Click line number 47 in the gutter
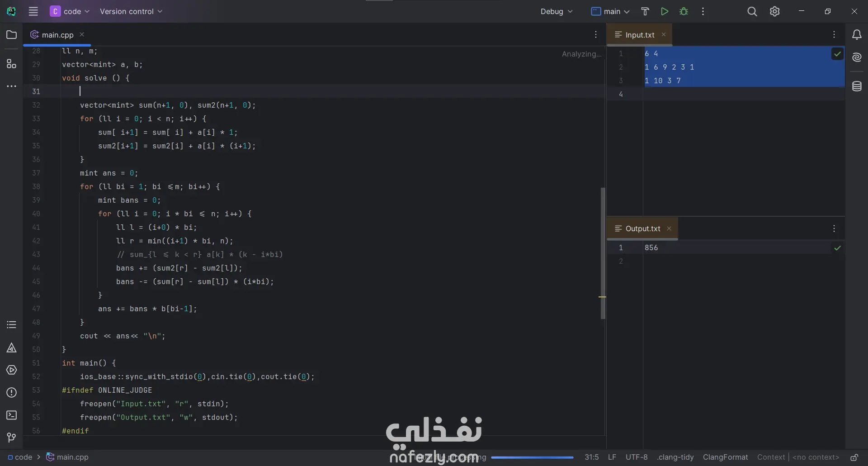This screenshot has width=868, height=466. pyautogui.click(x=36, y=309)
